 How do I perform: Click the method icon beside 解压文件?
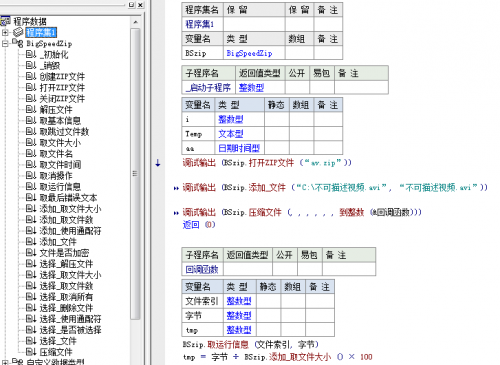click(x=31, y=109)
